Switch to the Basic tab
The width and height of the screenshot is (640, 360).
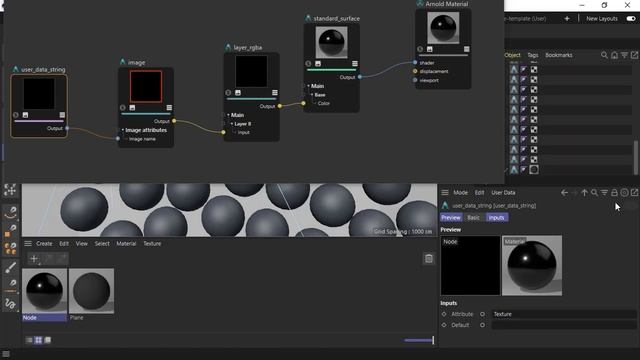(x=473, y=218)
